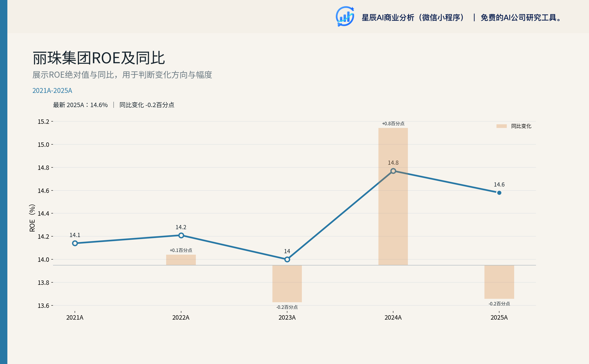Click the 免费的AI公司研究工具 slogan text

pyautogui.click(x=521, y=18)
